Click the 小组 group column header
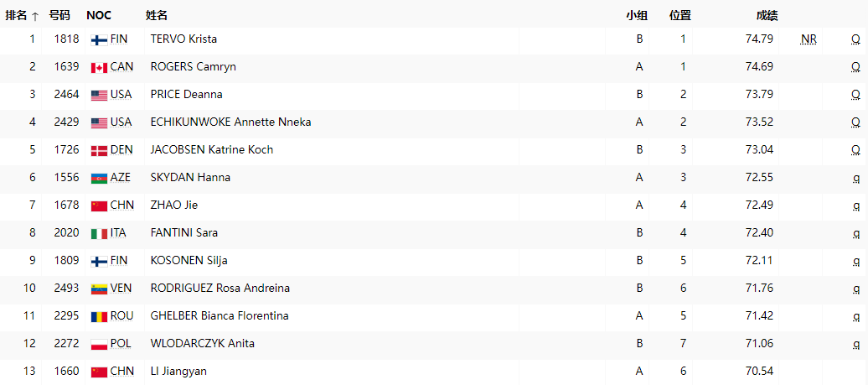 click(636, 15)
